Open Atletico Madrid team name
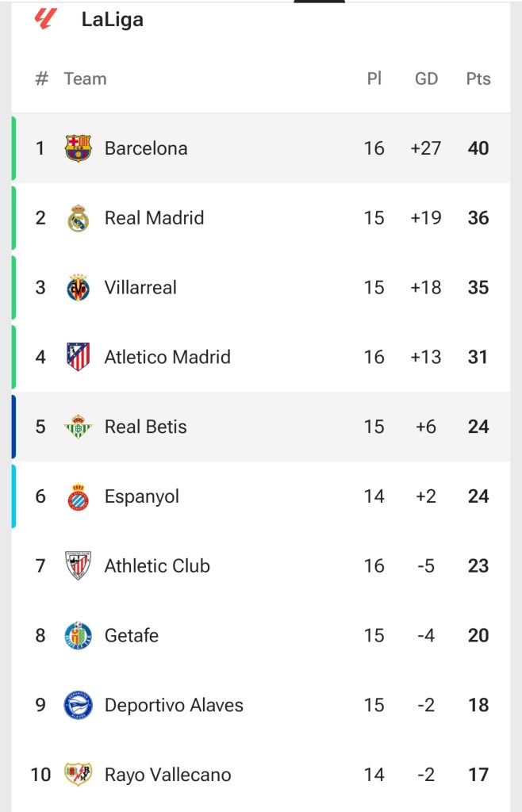Screen dimensions: 522x812 point(167,357)
